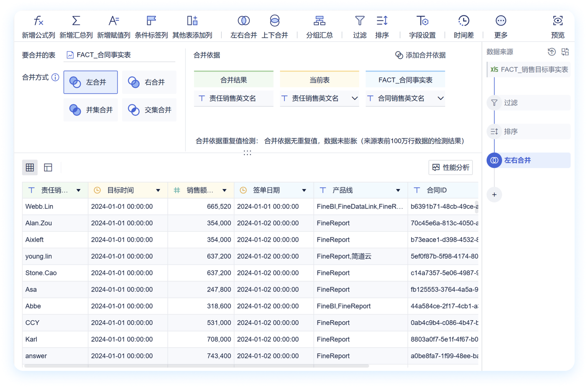This screenshot has height=388, width=588.
Task: Add a 条件标签列 from the toolbar
Action: tap(151, 27)
